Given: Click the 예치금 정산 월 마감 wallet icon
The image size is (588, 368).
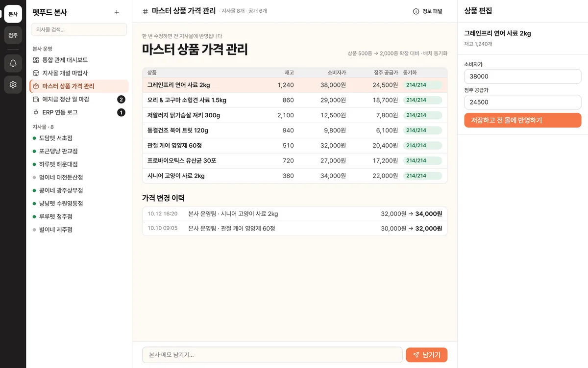Looking at the screenshot, I should pos(36,99).
